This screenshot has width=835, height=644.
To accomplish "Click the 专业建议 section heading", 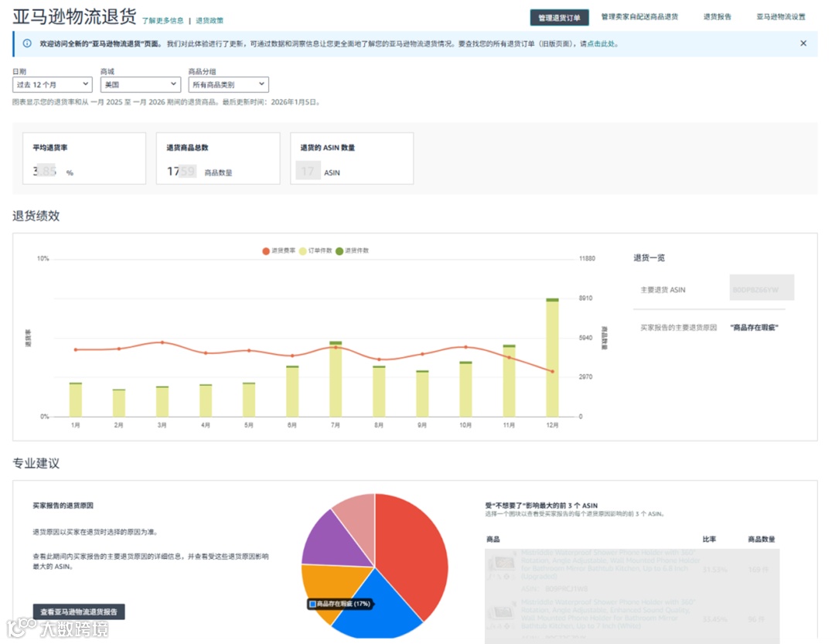I will pyautogui.click(x=36, y=463).
